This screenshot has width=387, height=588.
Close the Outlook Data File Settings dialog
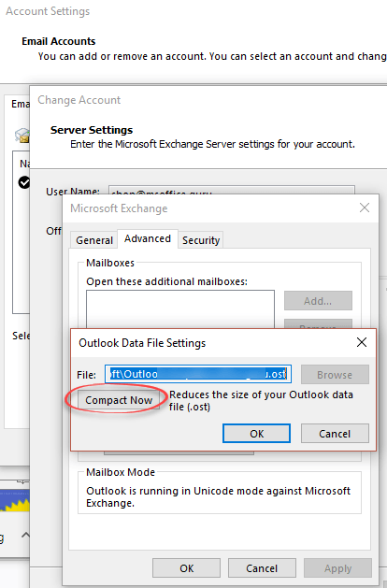[362, 342]
